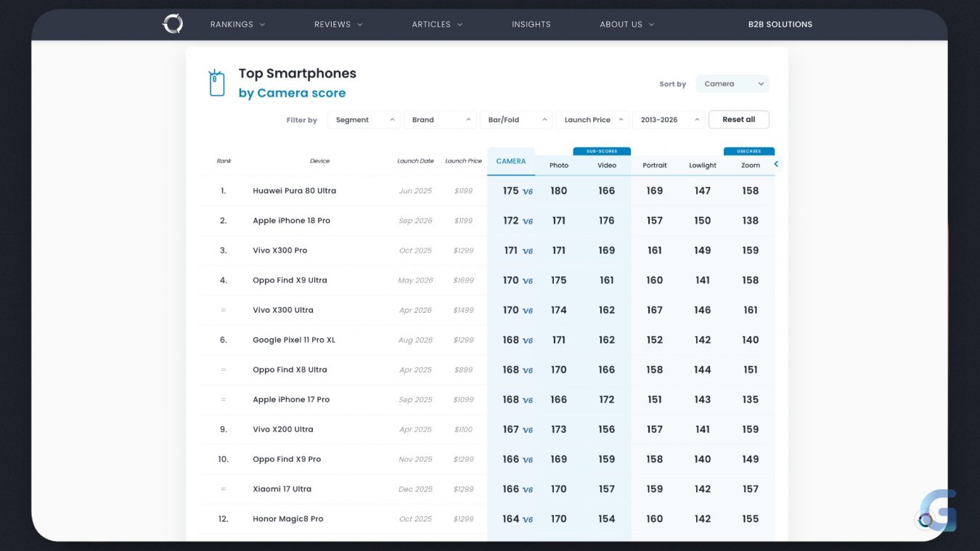Click the Rank column header
The width and height of the screenshot is (980, 551).
click(x=224, y=161)
